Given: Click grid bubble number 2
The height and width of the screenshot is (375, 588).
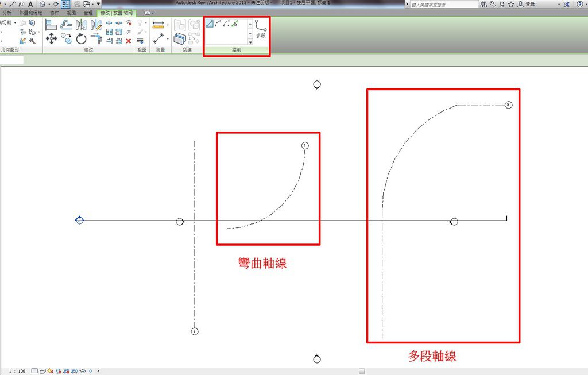Looking at the screenshot, I should [x=305, y=145].
